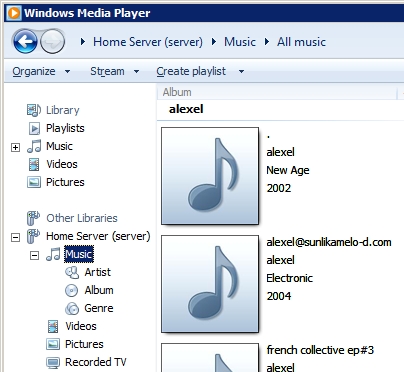Click artist alexel under New Age album
Image resolution: width=404 pixels, height=372 pixels.
[x=280, y=152]
